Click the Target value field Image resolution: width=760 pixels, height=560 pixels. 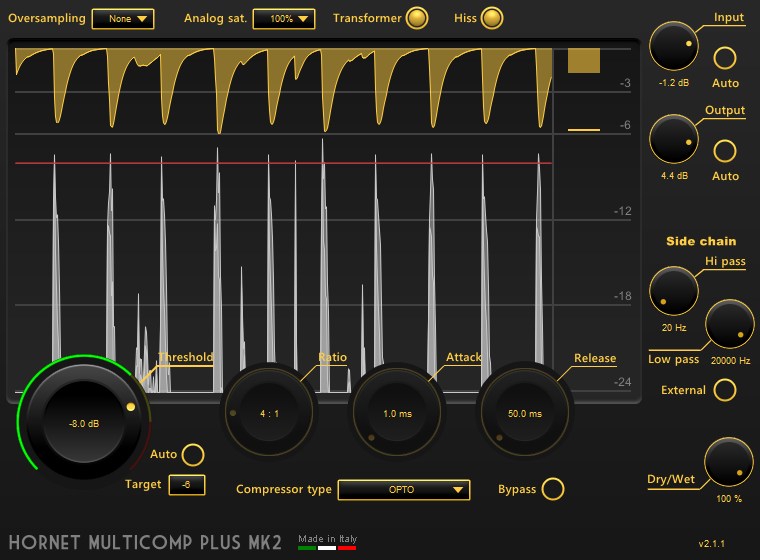click(187, 485)
